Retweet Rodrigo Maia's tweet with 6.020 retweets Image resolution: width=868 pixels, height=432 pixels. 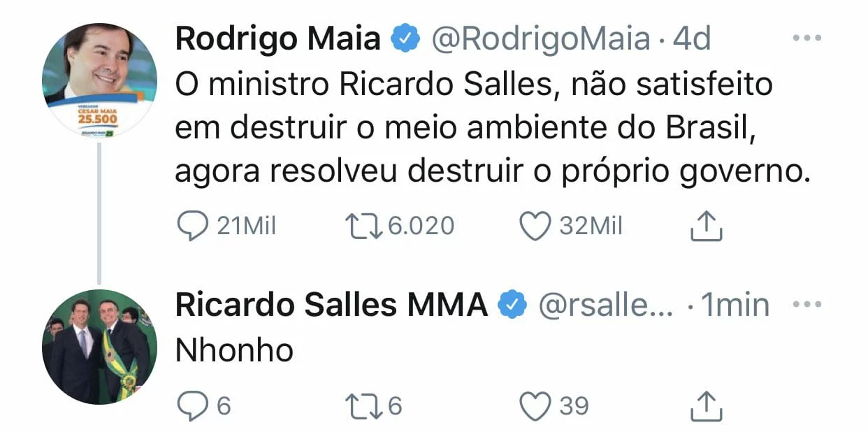coord(361,226)
